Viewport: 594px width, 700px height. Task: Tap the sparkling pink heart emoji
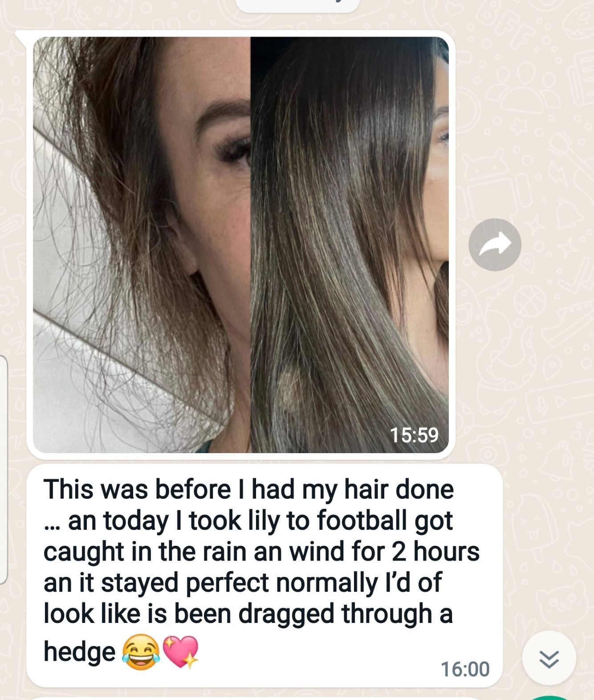pos(181,652)
